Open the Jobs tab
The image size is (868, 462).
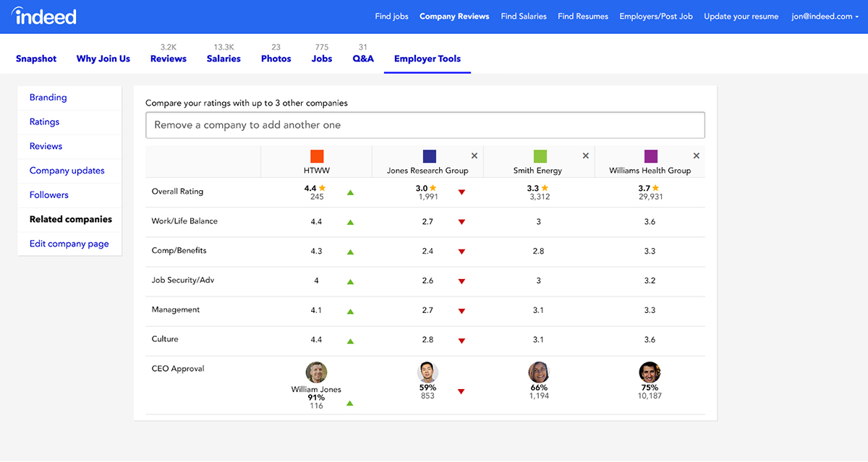[322, 59]
